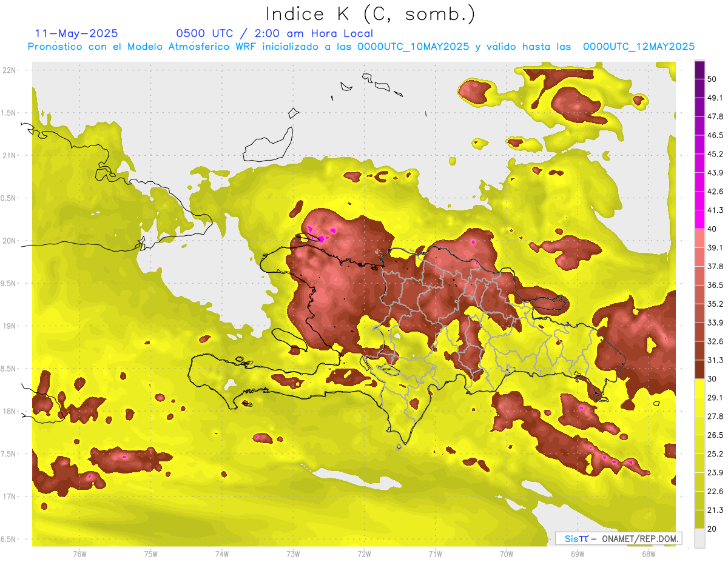Click the dark purple swatch above 50
728x562 pixels.
click(699, 70)
